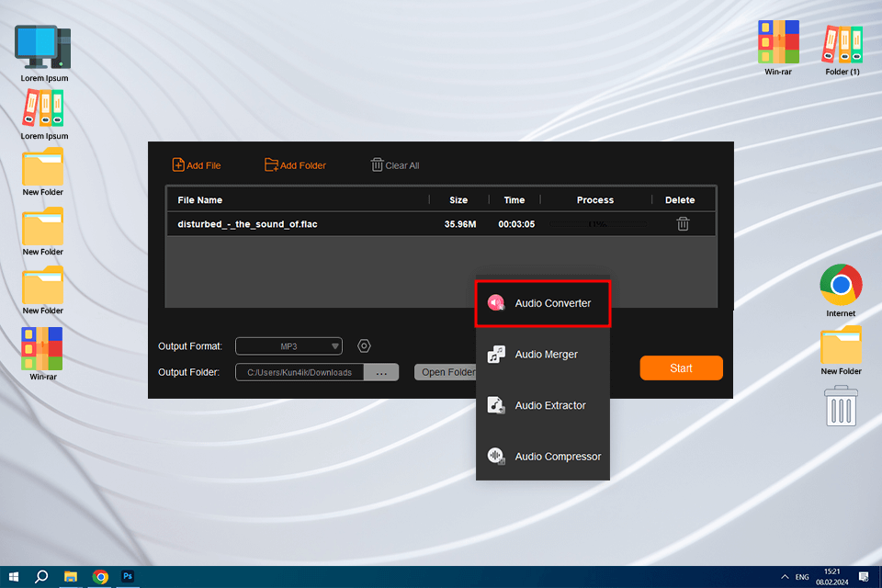Select Audio Extractor from the menu
The height and width of the screenshot is (588, 882).
point(543,405)
